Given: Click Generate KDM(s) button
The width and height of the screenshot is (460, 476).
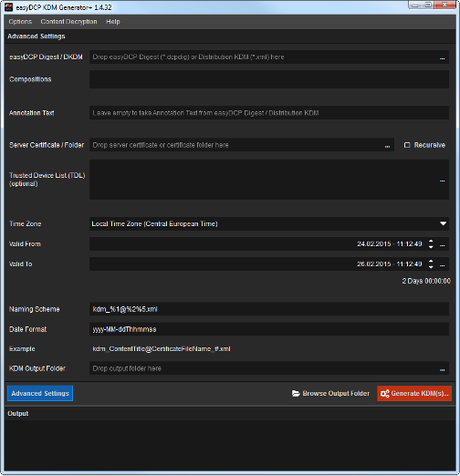Looking at the screenshot, I should pyautogui.click(x=414, y=393).
